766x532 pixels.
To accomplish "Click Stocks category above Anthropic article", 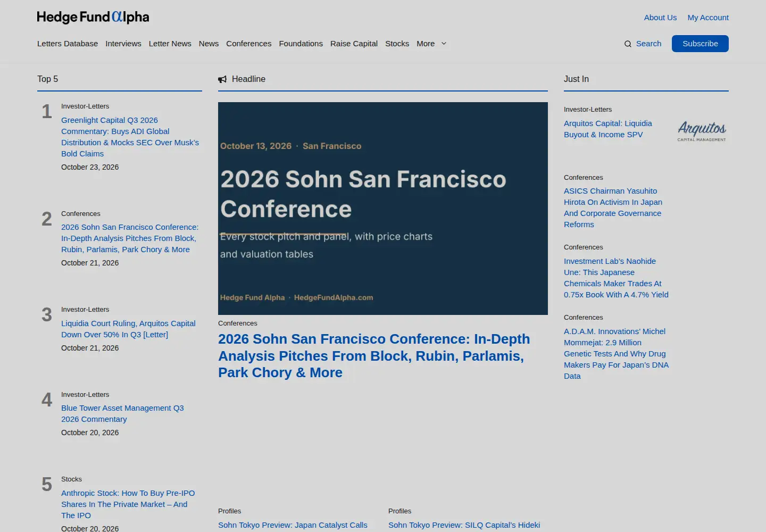I will 71,479.
